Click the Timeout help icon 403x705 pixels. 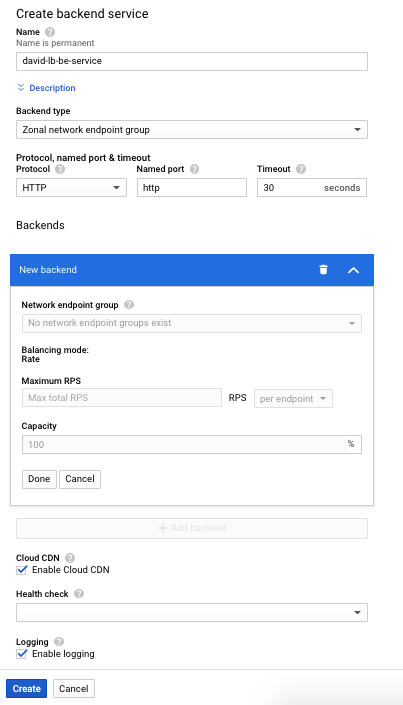pyautogui.click(x=301, y=170)
